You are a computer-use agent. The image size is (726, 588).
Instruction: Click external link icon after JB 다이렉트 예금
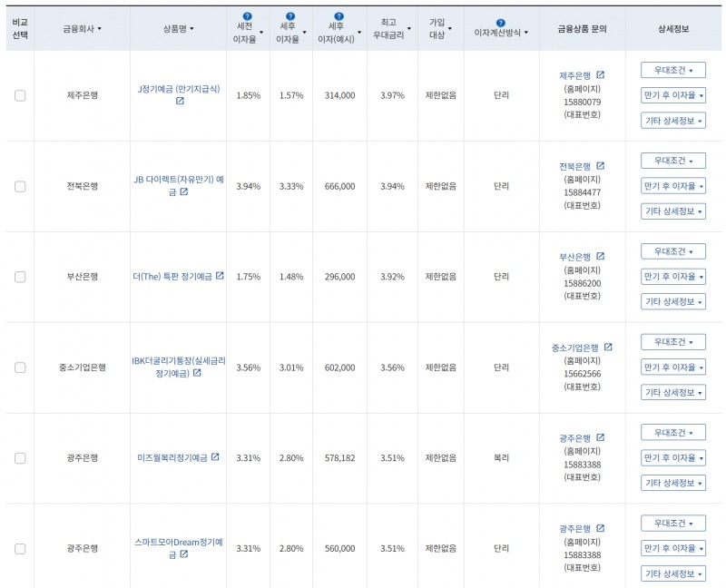pyautogui.click(x=184, y=191)
